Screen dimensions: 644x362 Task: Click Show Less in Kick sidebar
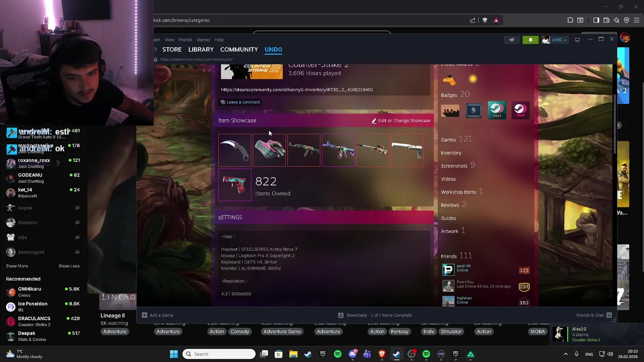(69, 266)
